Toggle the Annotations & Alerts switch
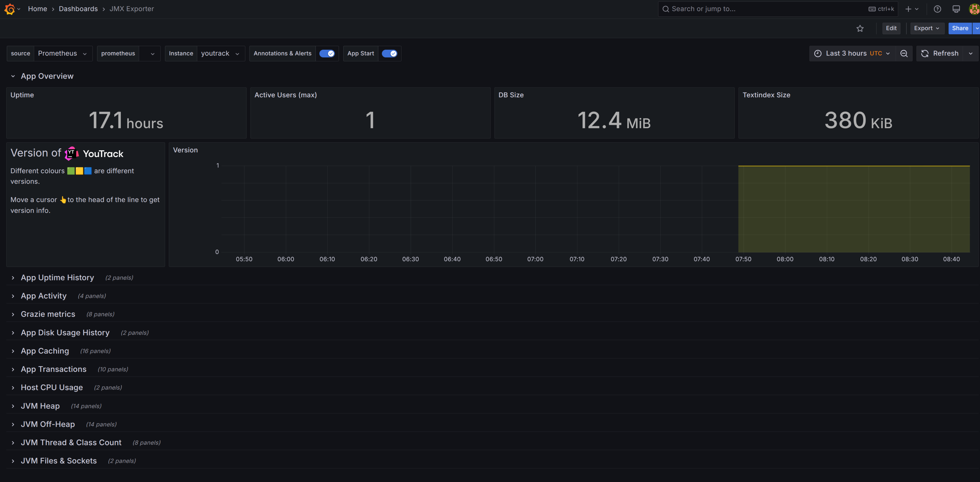Image resolution: width=980 pixels, height=482 pixels. [327, 53]
